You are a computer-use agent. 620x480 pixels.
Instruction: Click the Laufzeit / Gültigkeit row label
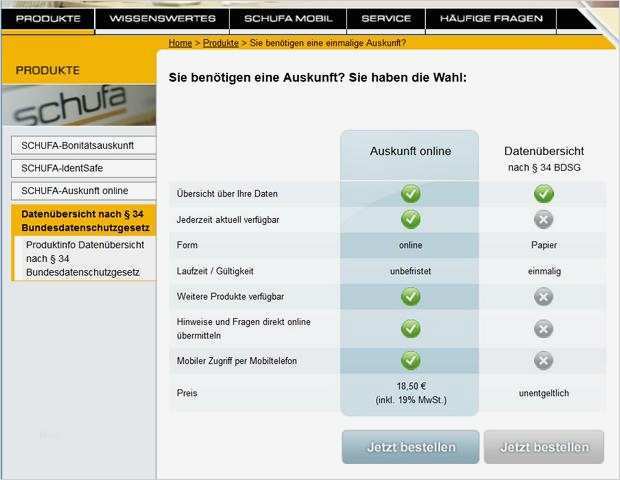coord(215,271)
